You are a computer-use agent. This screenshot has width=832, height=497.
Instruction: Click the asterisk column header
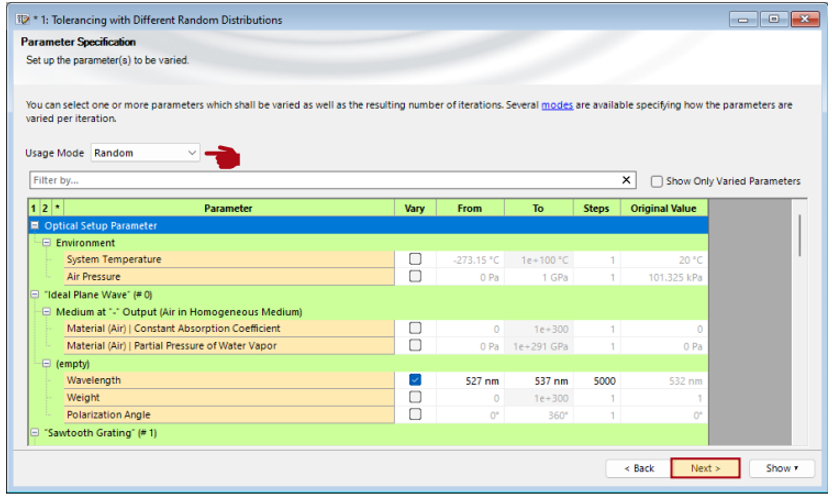point(57,208)
